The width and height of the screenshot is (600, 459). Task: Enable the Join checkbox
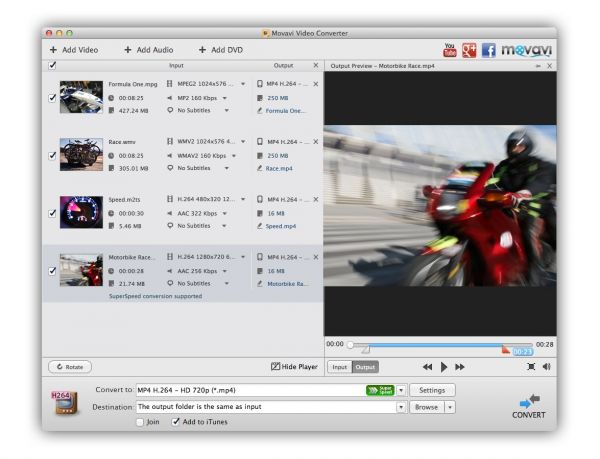pos(139,422)
